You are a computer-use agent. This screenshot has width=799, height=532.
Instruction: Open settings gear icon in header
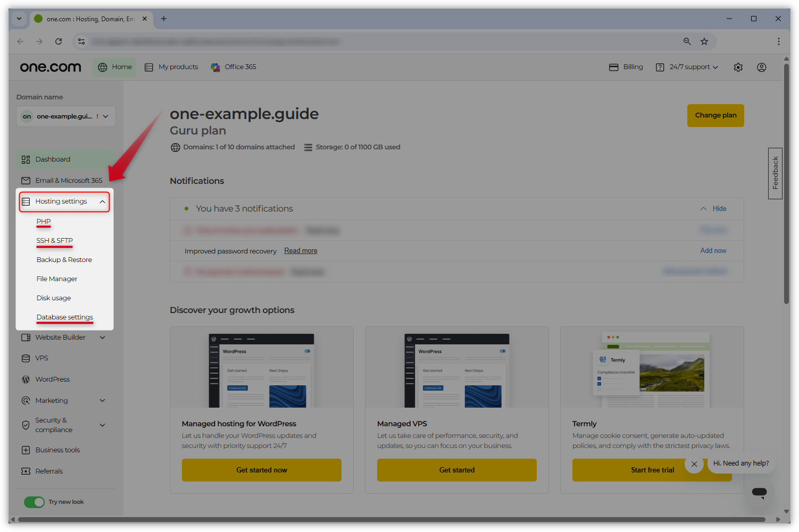click(738, 67)
